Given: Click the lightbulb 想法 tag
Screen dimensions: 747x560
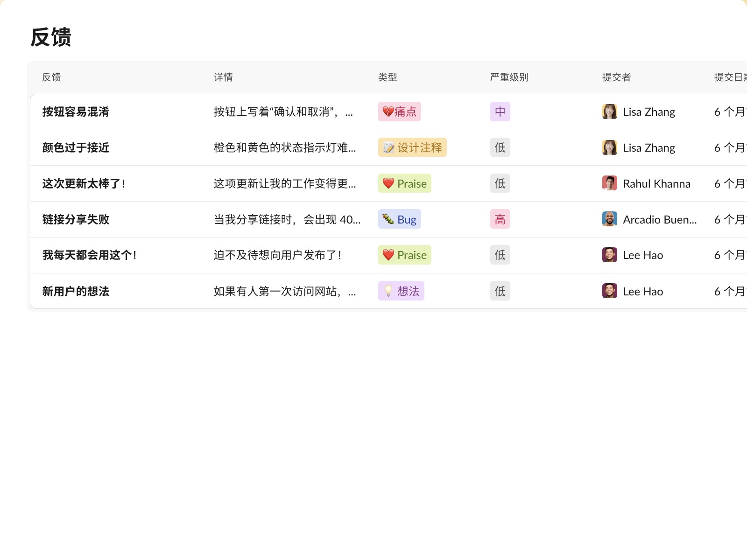Looking at the screenshot, I should click(401, 291).
